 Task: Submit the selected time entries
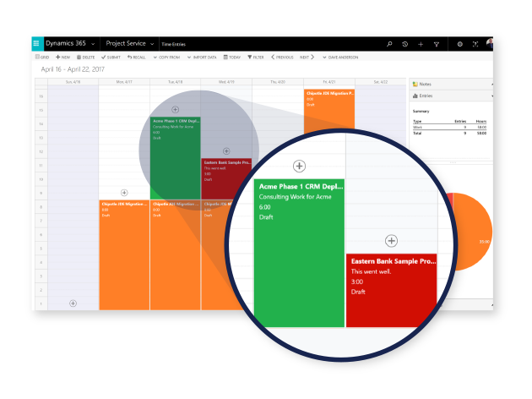(111, 57)
